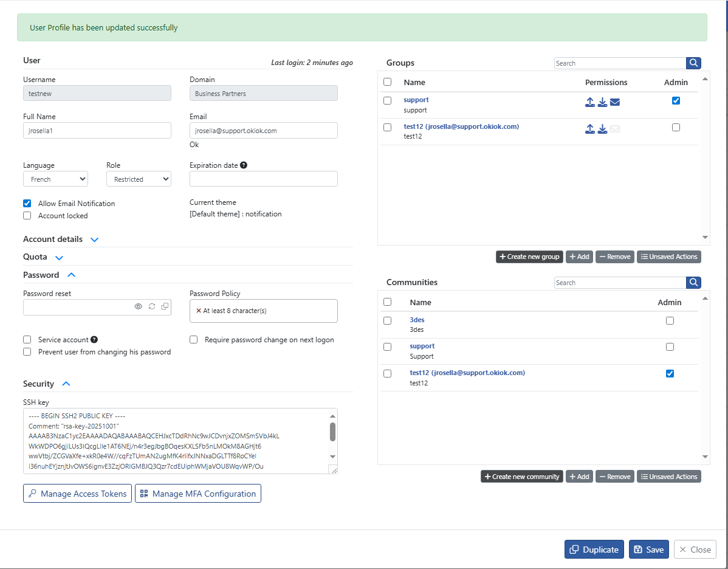Click the download permission icon for test12 group

pyautogui.click(x=602, y=129)
